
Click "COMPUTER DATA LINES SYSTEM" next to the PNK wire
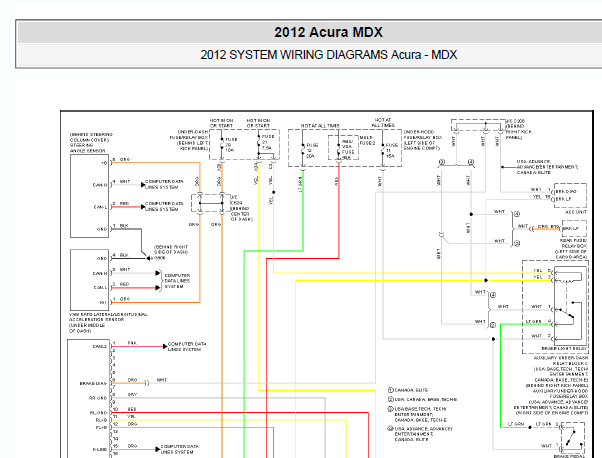(x=187, y=347)
